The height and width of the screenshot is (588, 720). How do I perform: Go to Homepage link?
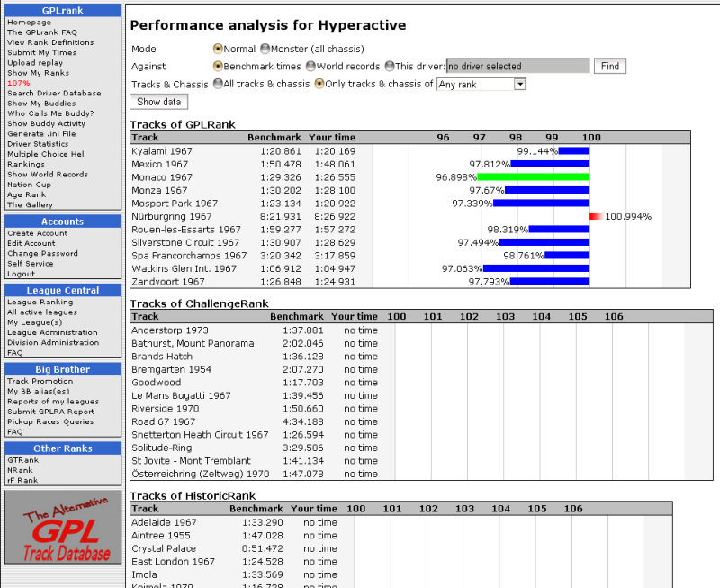tap(30, 22)
